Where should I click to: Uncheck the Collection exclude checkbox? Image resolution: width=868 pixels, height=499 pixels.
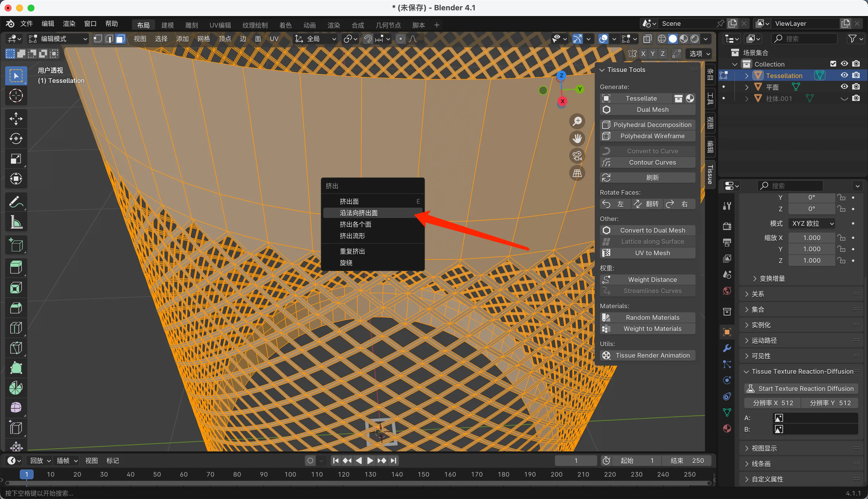click(x=833, y=64)
